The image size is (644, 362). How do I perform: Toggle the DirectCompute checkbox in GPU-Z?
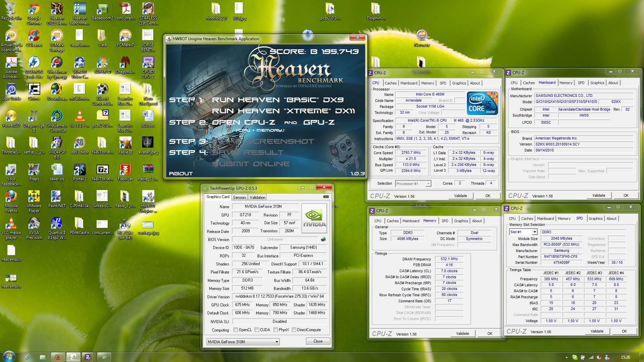(x=294, y=330)
